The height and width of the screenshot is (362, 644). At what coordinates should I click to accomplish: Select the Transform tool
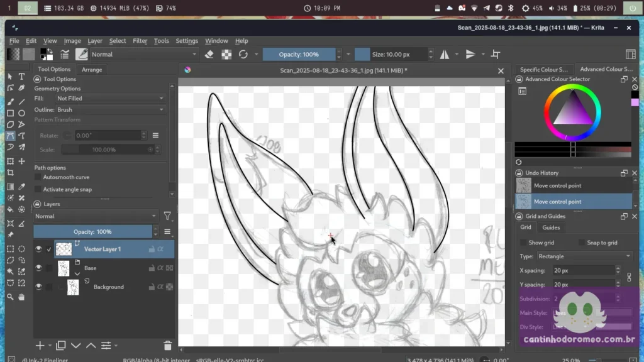click(10, 162)
